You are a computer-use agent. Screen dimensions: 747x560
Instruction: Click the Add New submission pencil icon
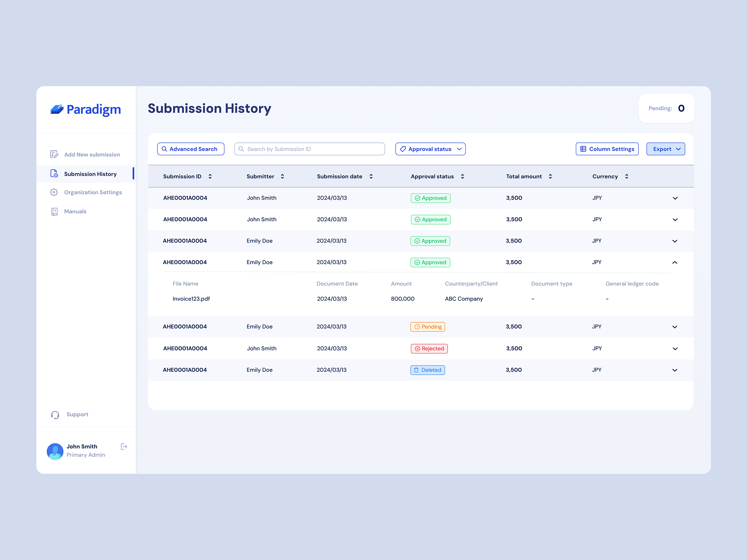54,154
